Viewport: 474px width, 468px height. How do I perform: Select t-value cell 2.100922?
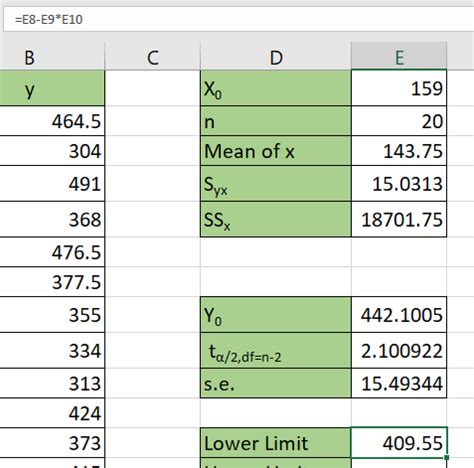coord(399,350)
